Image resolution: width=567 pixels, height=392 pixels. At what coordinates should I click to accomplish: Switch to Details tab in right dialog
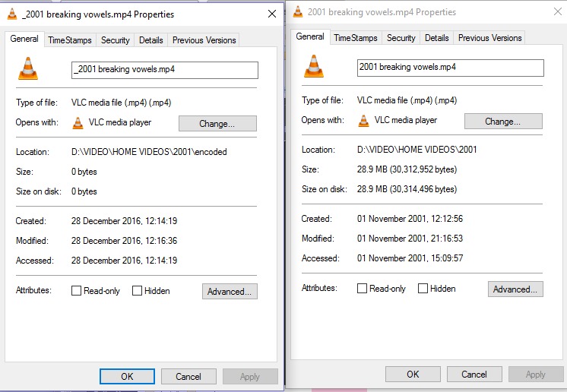tap(436, 38)
